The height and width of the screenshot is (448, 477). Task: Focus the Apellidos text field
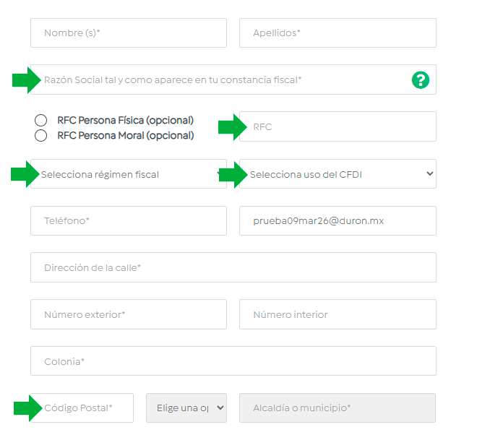(x=338, y=33)
